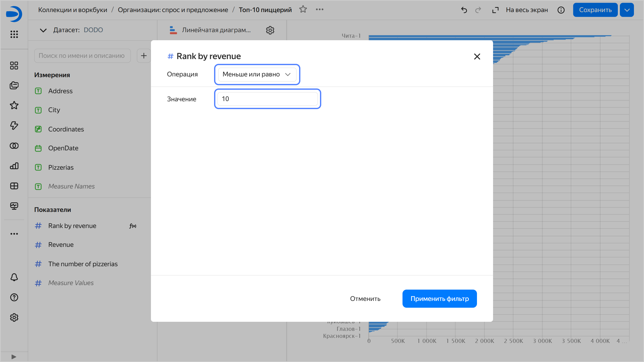Open chart settings gear icon
The height and width of the screenshot is (362, 644).
pyautogui.click(x=270, y=30)
